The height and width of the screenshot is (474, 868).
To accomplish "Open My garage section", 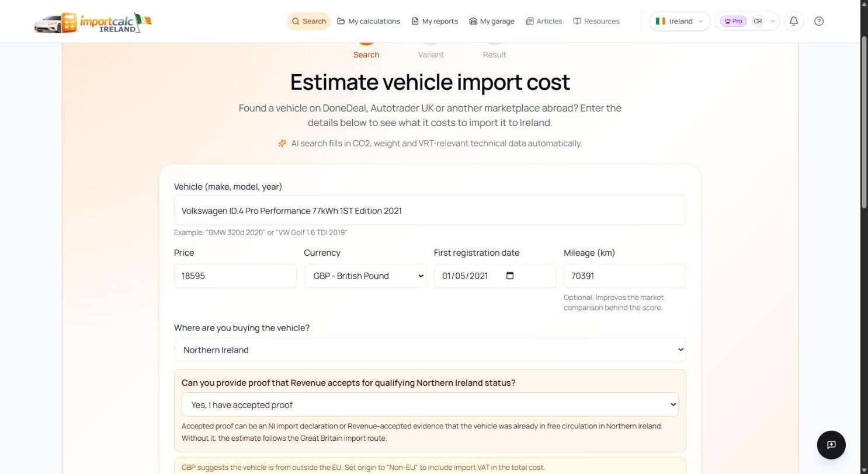I will [x=492, y=21].
